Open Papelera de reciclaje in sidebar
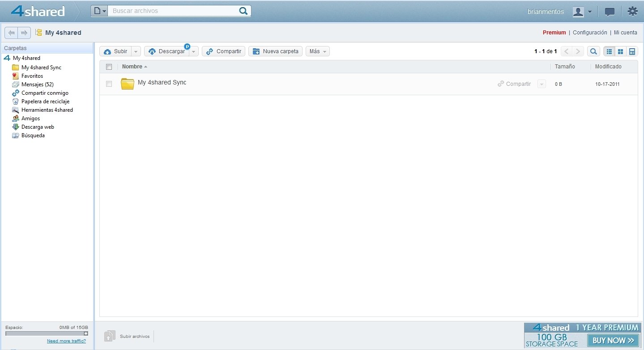Viewport: 644px width, 350px height. [x=45, y=101]
